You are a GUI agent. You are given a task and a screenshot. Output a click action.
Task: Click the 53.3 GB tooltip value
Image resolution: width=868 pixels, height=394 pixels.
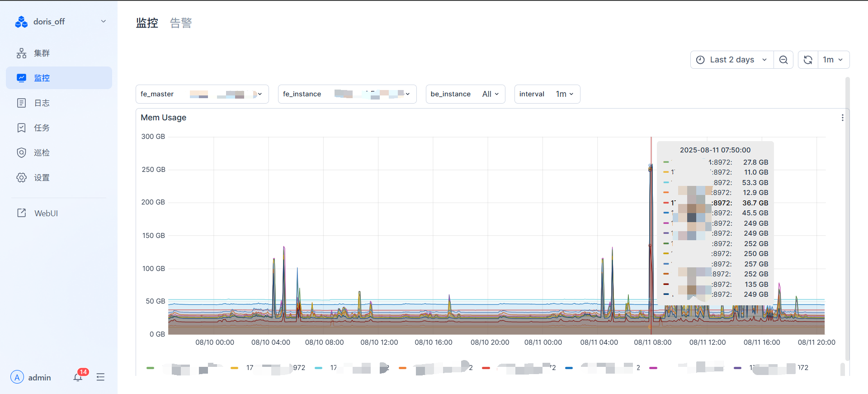point(755,183)
